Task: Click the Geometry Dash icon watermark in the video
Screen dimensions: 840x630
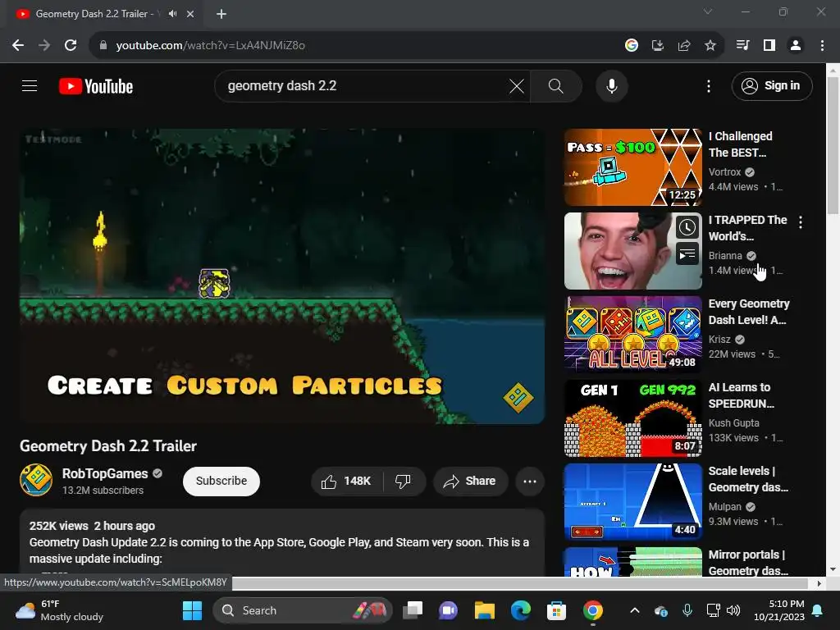Action: click(518, 398)
